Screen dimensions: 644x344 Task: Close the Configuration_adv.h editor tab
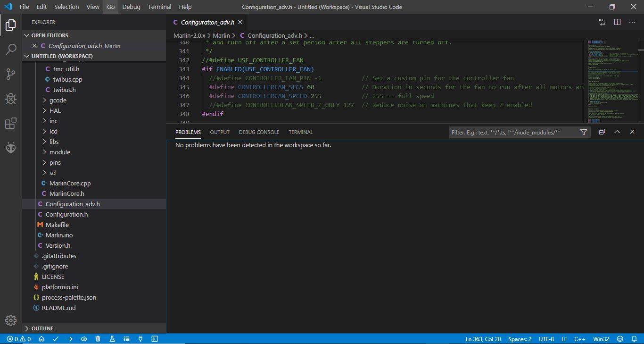(240, 22)
